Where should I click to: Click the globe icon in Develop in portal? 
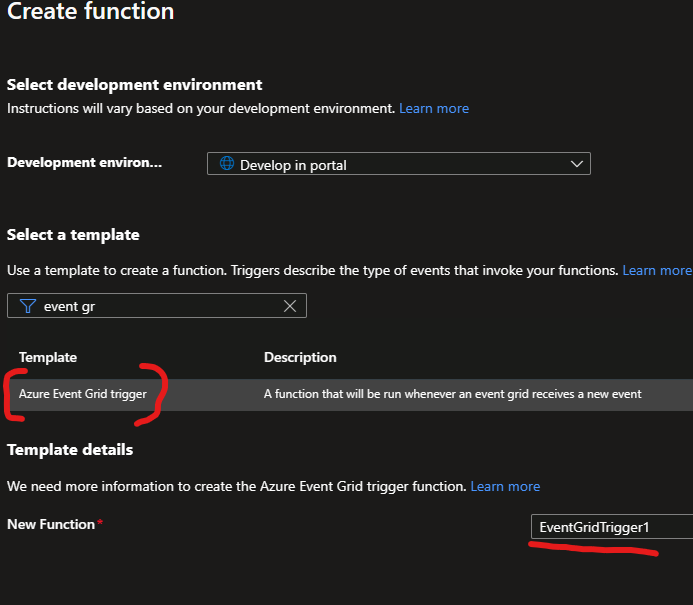click(227, 163)
